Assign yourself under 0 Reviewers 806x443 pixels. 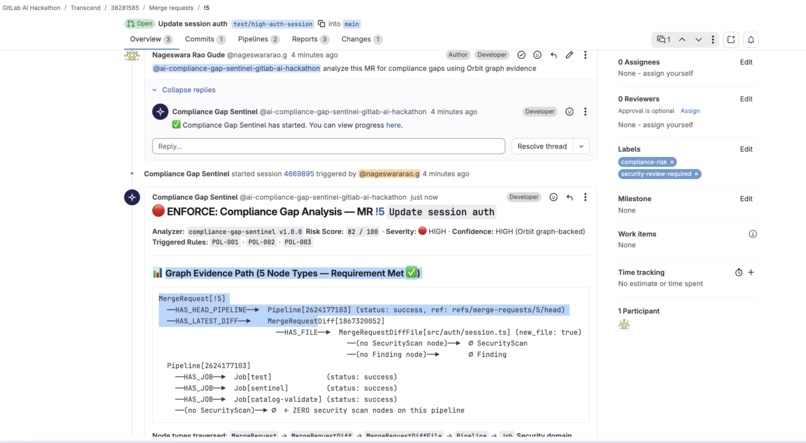(667, 125)
